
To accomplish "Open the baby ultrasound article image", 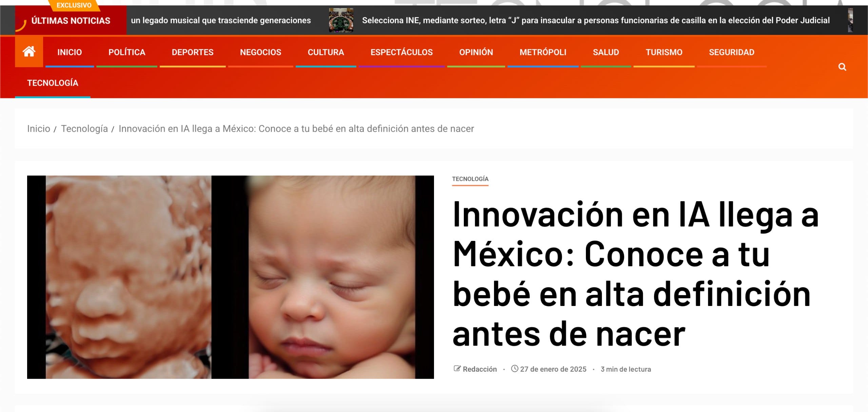I will pos(231,277).
